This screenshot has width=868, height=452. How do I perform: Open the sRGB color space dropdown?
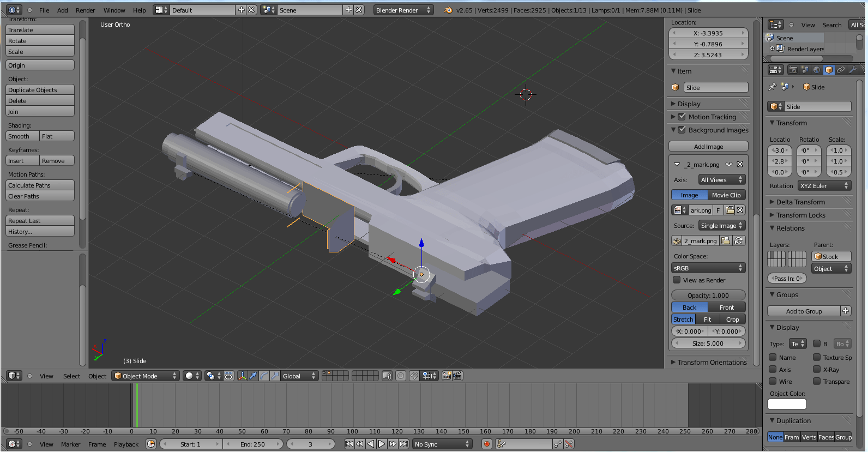pos(708,268)
